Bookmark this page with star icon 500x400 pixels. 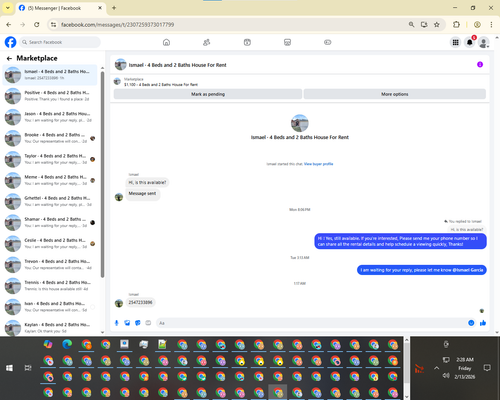pyautogui.click(x=437, y=24)
